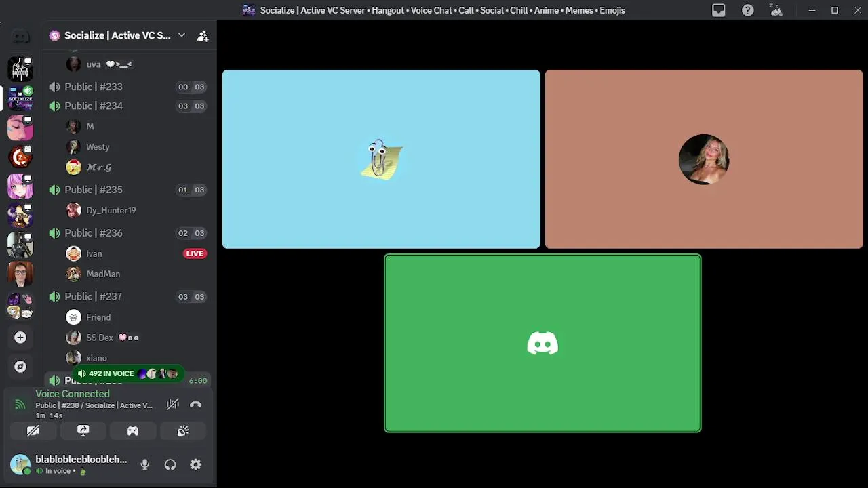Viewport: 868px width, 488px height.
Task: Toggle headphones deafen button
Action: (170, 464)
